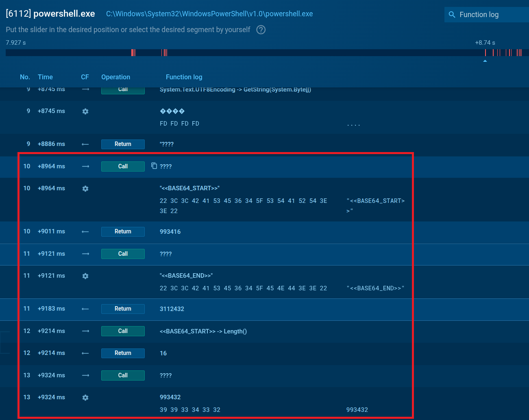Image resolution: width=529 pixels, height=420 pixels.
Task: Open the powershell.exe file path link
Action: coord(209,13)
